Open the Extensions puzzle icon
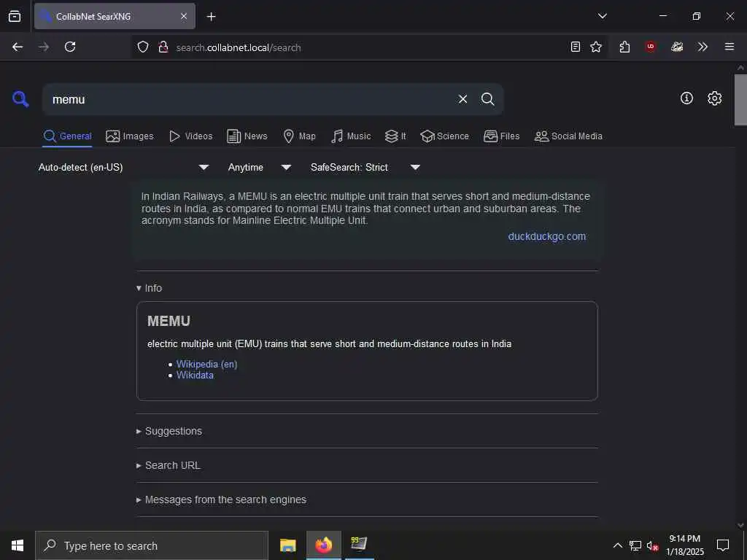Viewport: 747px width, 560px height. point(624,47)
